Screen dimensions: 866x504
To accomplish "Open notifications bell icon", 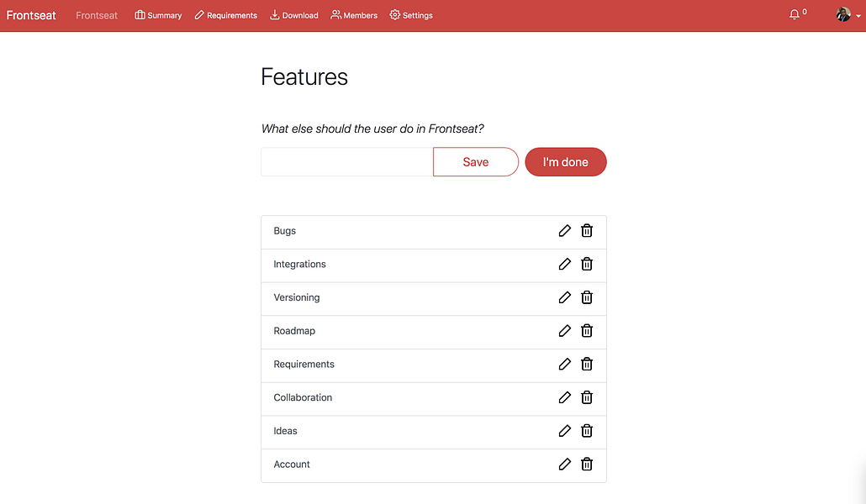I will tap(795, 15).
